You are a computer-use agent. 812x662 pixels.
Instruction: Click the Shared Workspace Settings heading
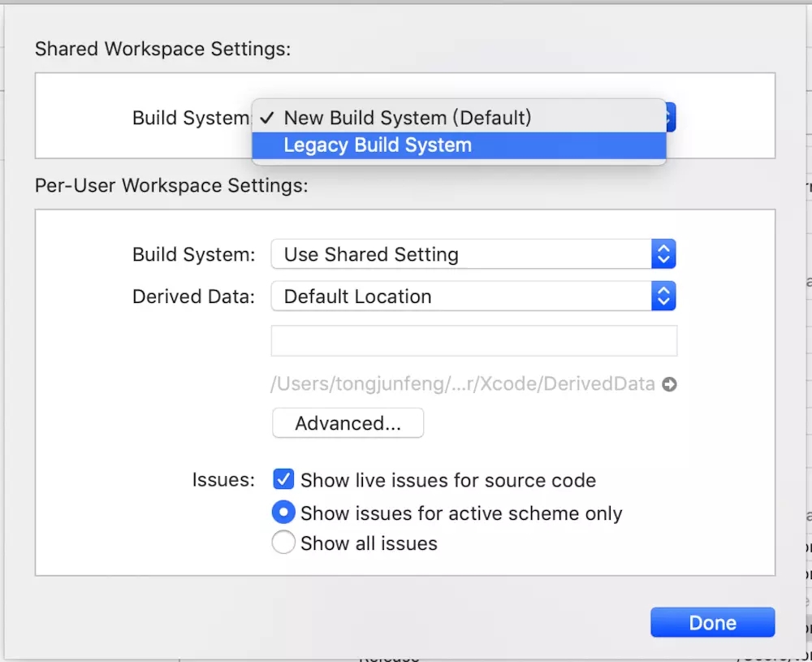click(162, 49)
